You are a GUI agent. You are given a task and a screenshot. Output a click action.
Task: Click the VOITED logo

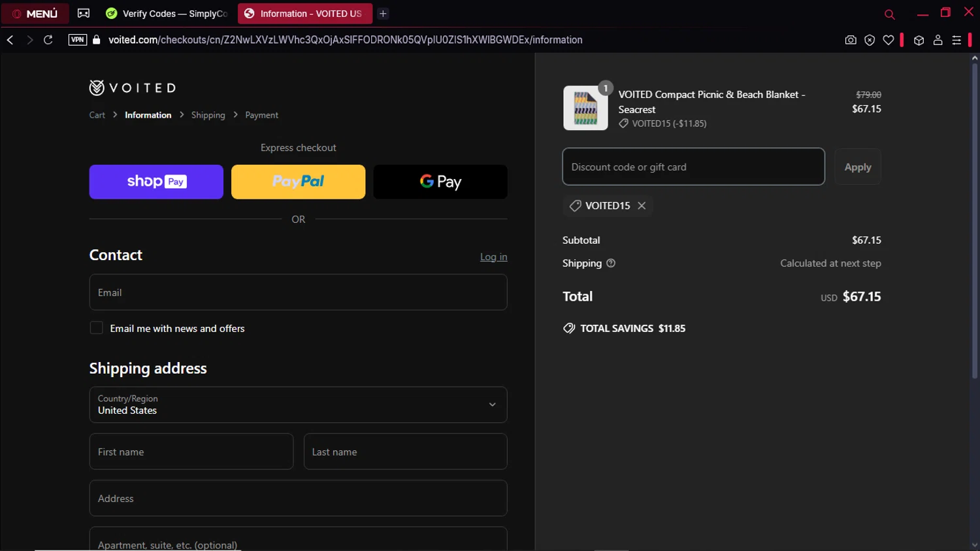[133, 88]
